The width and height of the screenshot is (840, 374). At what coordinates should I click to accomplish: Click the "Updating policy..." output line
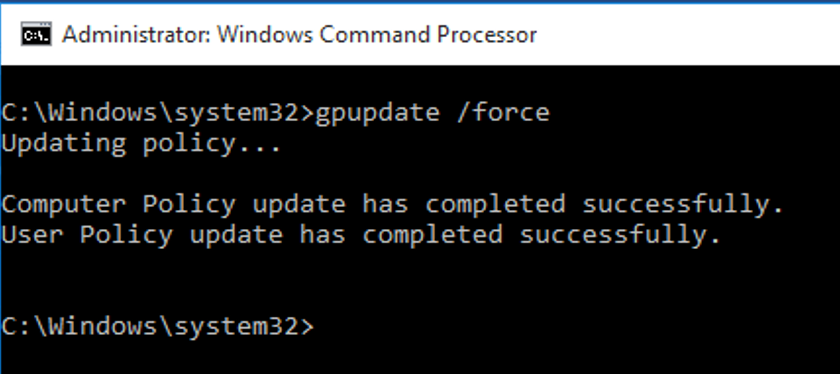coord(141,144)
